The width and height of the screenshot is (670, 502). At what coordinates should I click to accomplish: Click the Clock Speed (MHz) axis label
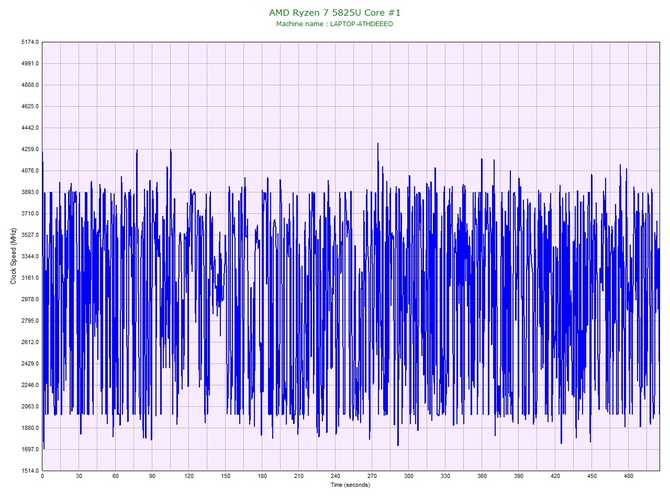coord(13,256)
